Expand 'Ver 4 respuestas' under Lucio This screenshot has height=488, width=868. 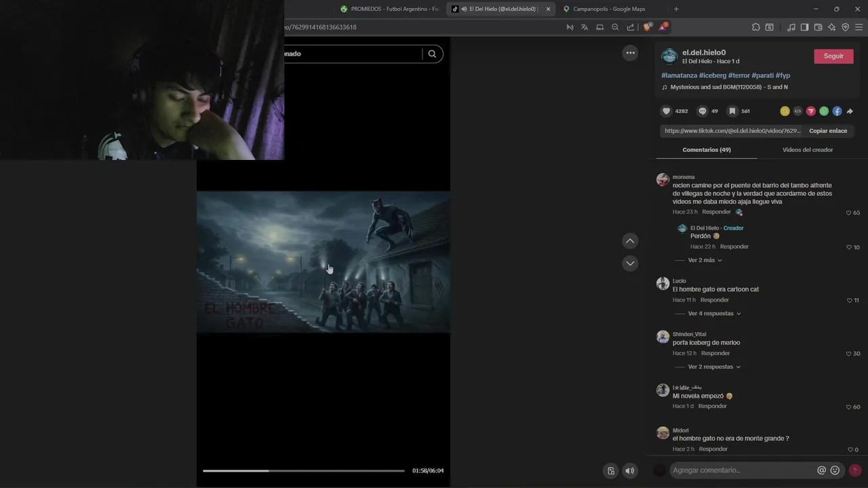pos(715,314)
